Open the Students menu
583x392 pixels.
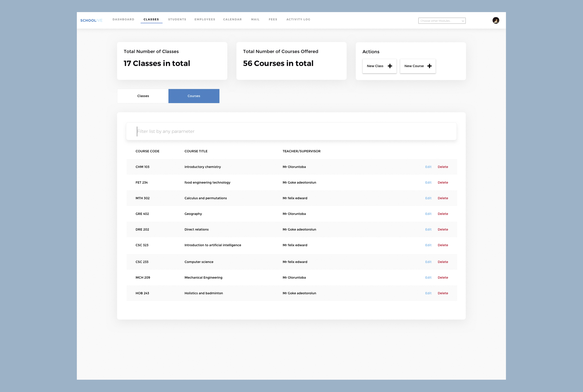(177, 20)
